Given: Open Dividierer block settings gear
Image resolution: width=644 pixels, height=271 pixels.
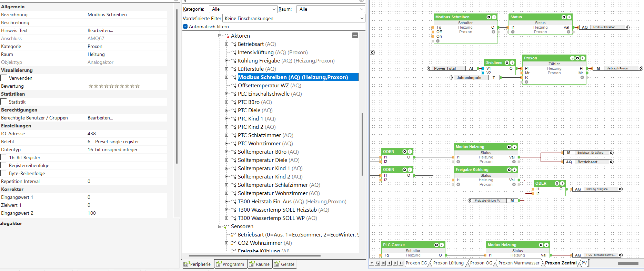Looking at the screenshot, I should coord(507,62).
